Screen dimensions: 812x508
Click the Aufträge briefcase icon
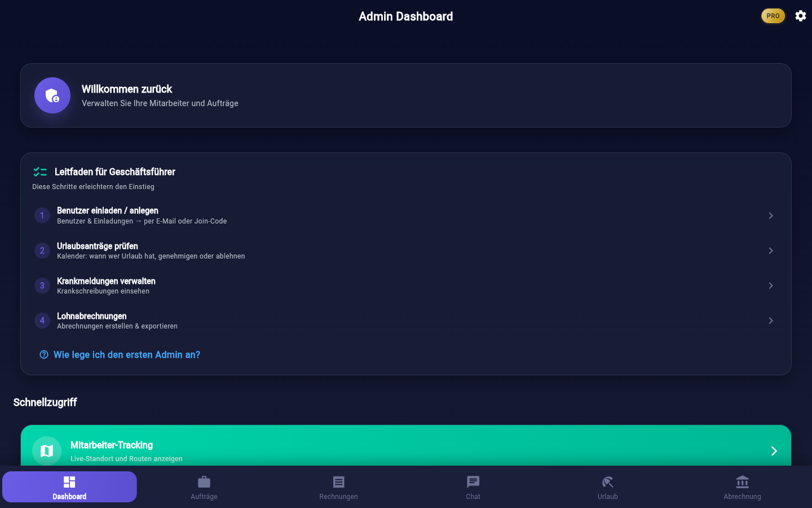204,482
